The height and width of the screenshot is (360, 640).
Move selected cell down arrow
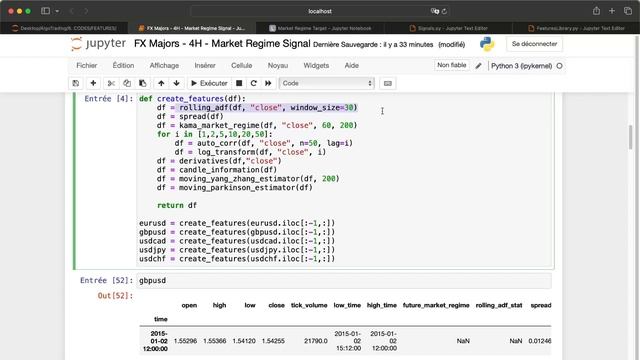point(176,83)
